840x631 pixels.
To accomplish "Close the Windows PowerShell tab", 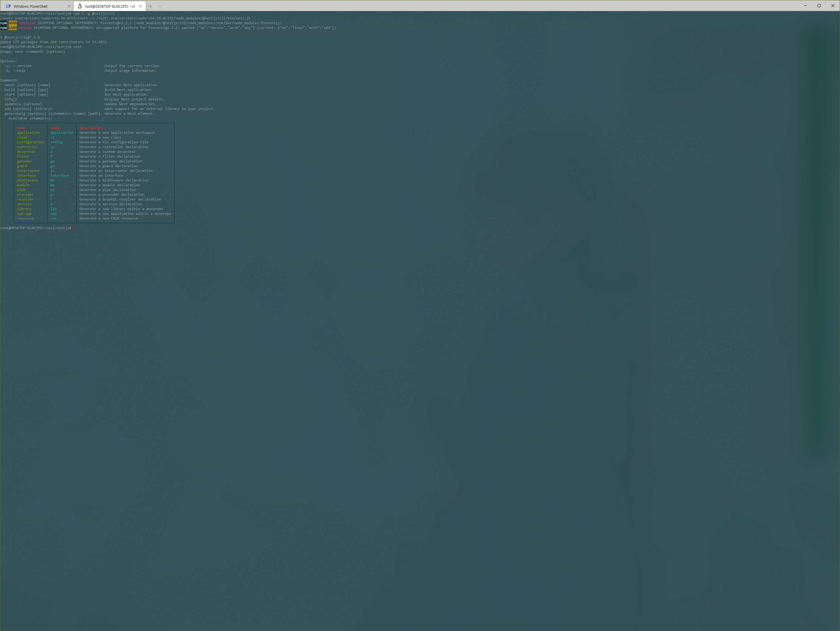I will click(x=69, y=6).
